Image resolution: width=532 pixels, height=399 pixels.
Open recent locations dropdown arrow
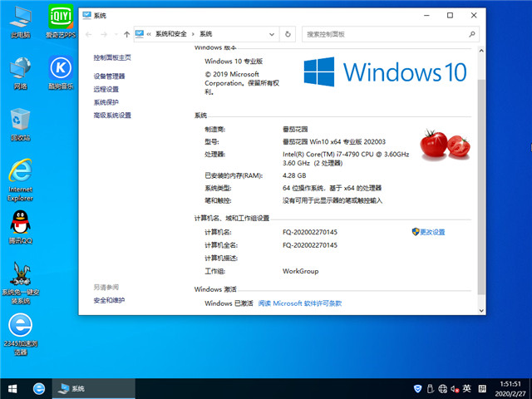tap(116, 34)
